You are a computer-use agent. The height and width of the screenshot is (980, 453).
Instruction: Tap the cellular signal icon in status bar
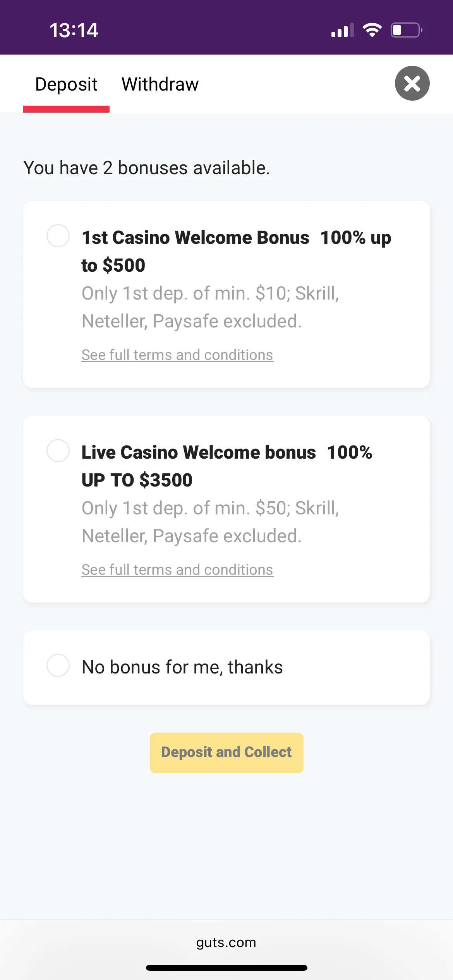[342, 30]
